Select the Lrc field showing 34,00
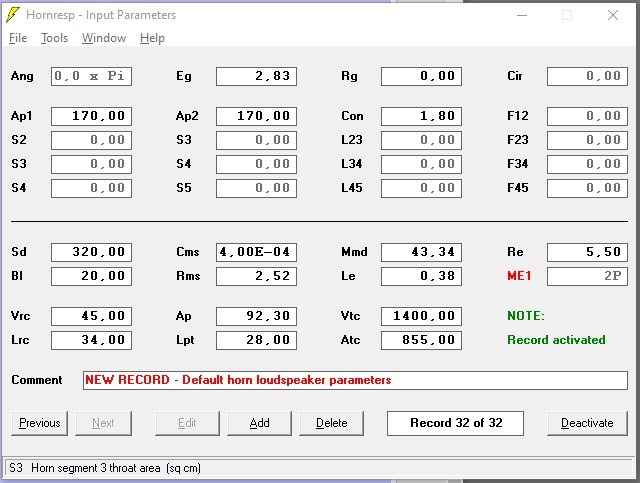The image size is (640, 483). click(91, 341)
